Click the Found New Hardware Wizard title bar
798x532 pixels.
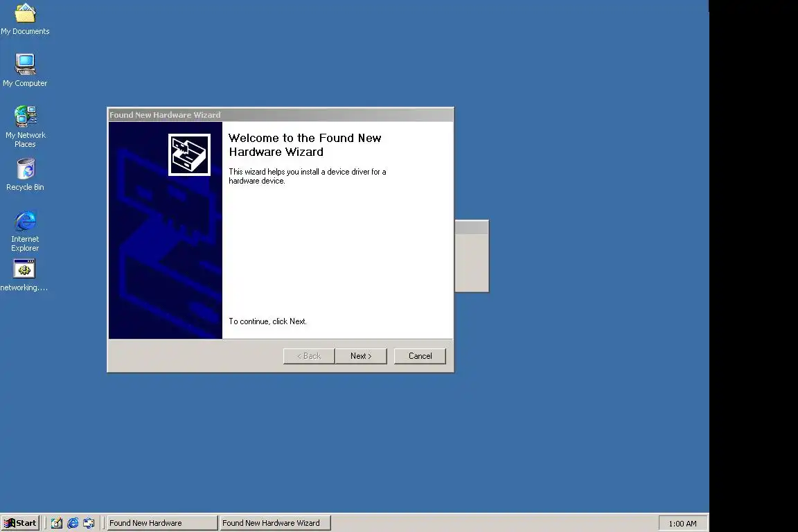[281, 115]
